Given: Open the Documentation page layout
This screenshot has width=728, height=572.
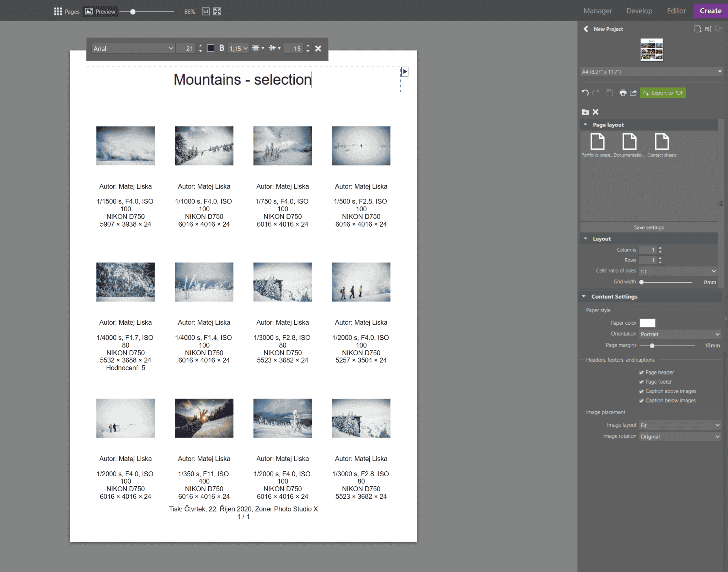Looking at the screenshot, I should [630, 142].
